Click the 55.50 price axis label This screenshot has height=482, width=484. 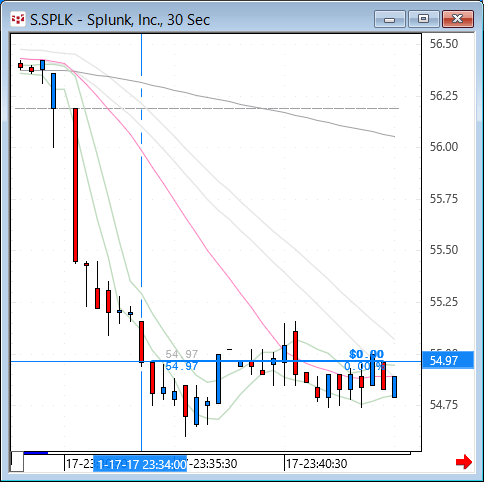click(x=443, y=250)
